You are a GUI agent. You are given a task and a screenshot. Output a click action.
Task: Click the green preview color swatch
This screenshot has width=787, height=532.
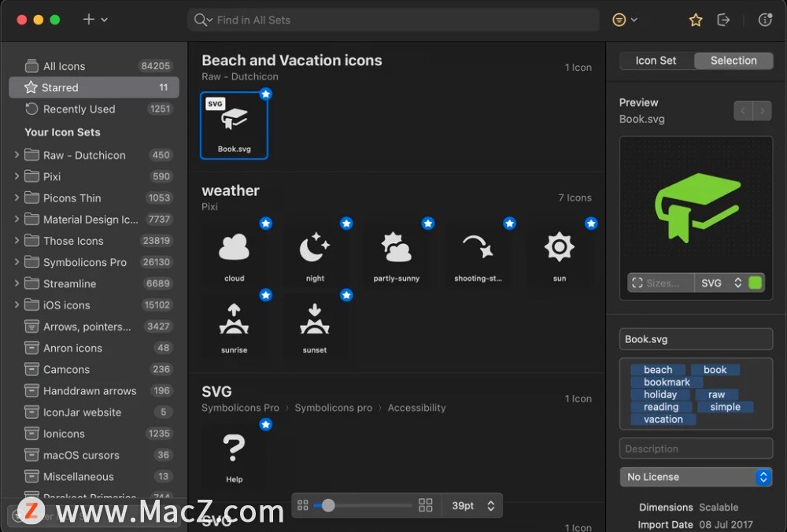pos(755,283)
